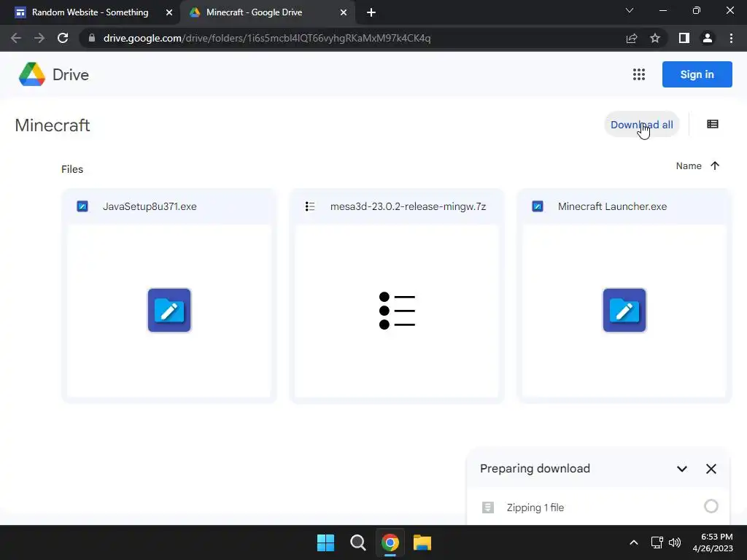This screenshot has width=747, height=560.
Task: Click the Zipping 1 file text
Action: pyautogui.click(x=535, y=507)
